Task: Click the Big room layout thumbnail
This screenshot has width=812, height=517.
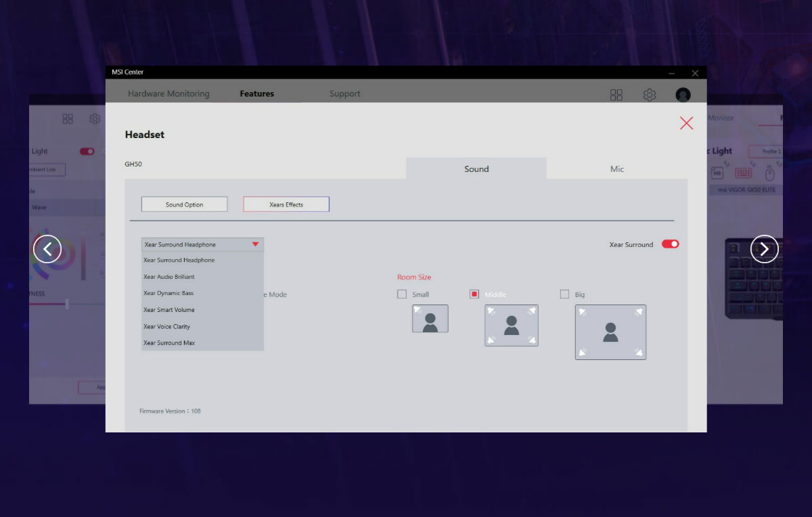Action: [x=610, y=332]
